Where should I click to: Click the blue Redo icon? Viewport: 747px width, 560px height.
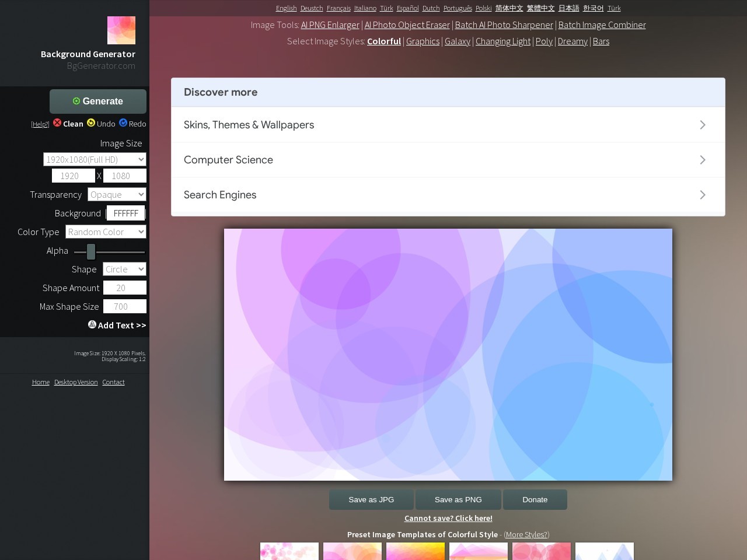pyautogui.click(x=123, y=123)
